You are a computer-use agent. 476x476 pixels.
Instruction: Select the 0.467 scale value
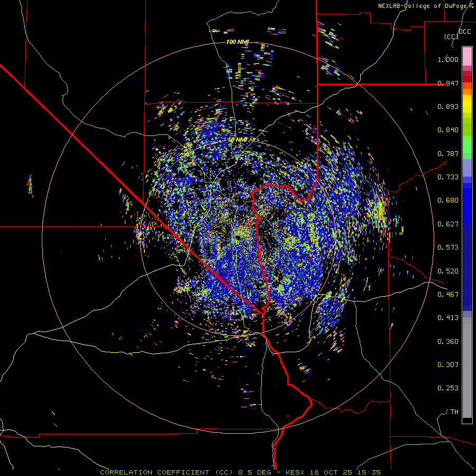pyautogui.click(x=448, y=295)
